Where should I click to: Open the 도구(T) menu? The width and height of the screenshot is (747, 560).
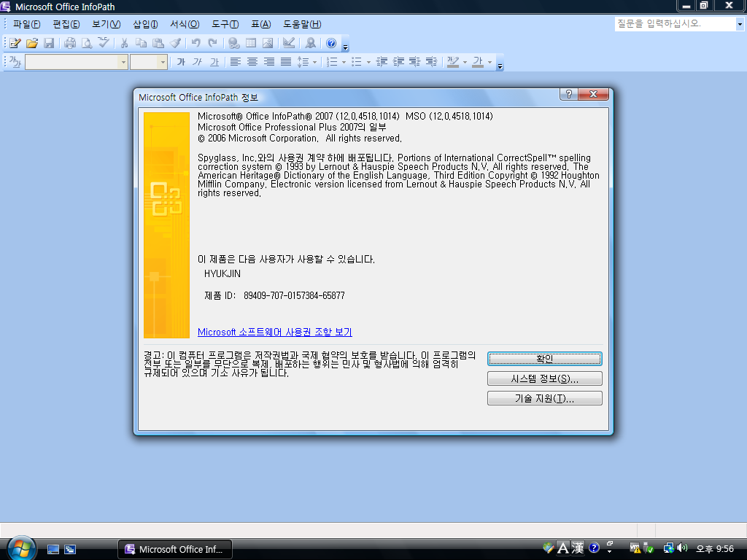click(x=225, y=24)
